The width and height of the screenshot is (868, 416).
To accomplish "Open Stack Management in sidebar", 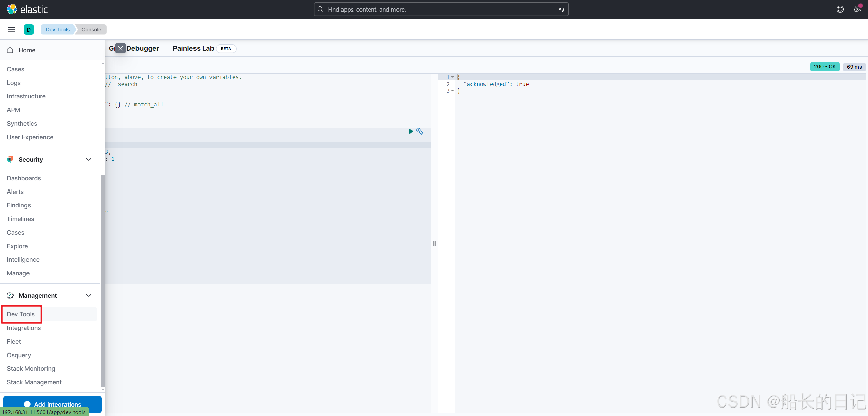I will (34, 382).
